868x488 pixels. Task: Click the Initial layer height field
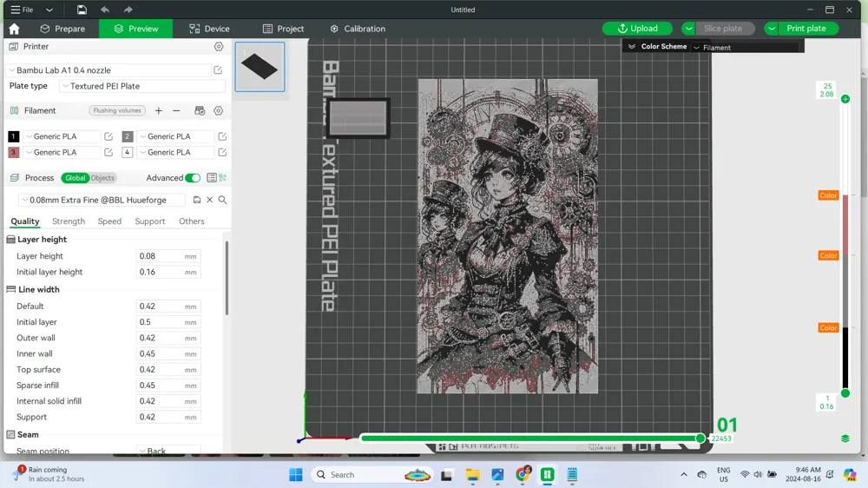(x=168, y=272)
